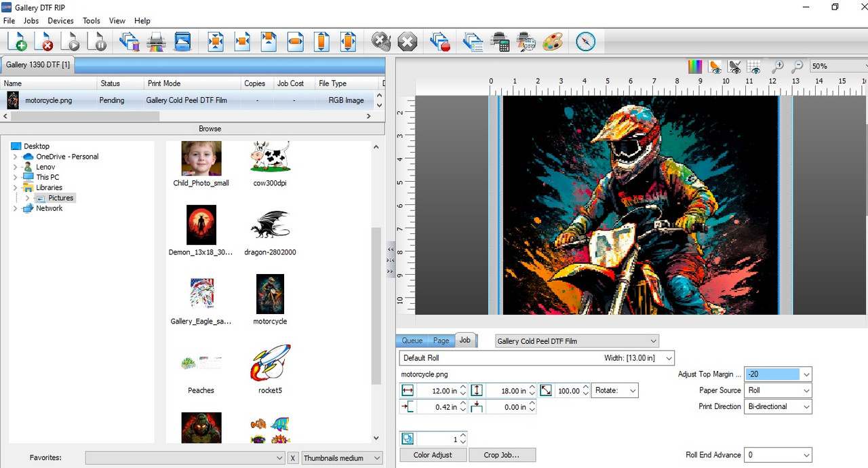Toggle grayscale preview with the gray bird icon
Viewport: 868px width, 468px height.
[734, 67]
